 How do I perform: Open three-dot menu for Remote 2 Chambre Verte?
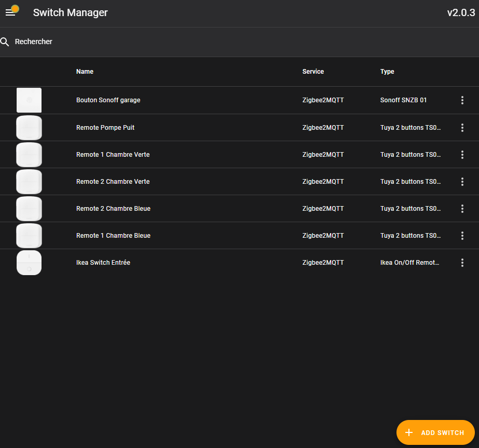pyautogui.click(x=462, y=182)
